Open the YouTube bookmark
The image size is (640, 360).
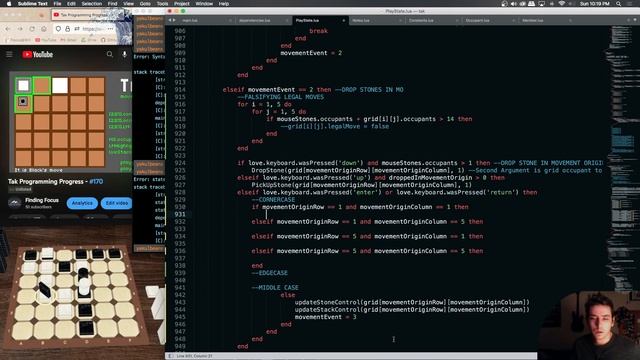[46, 40]
